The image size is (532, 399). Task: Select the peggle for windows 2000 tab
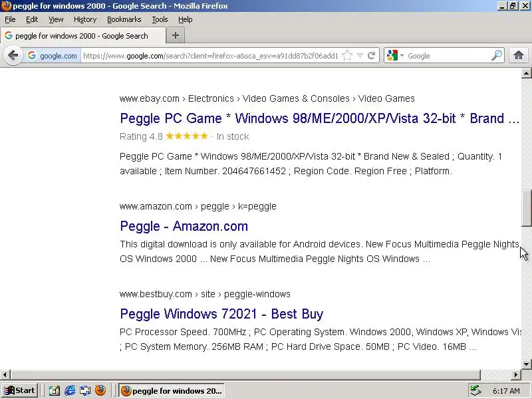83,36
